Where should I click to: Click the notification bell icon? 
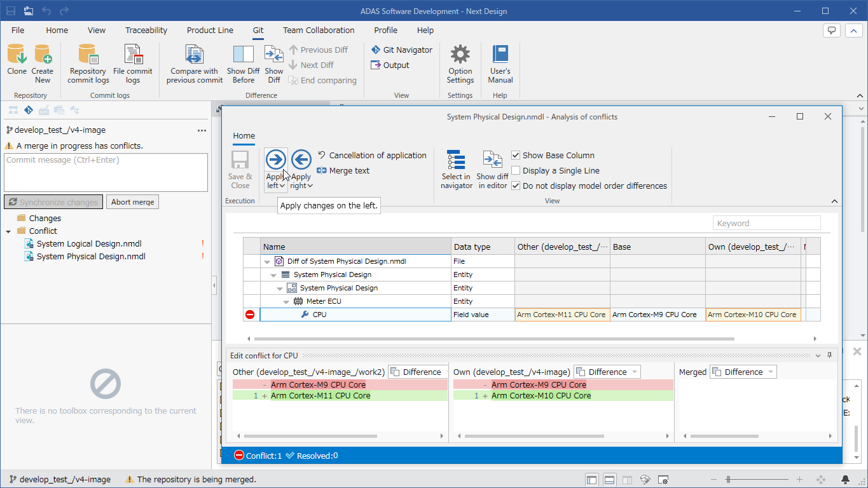coord(845,480)
